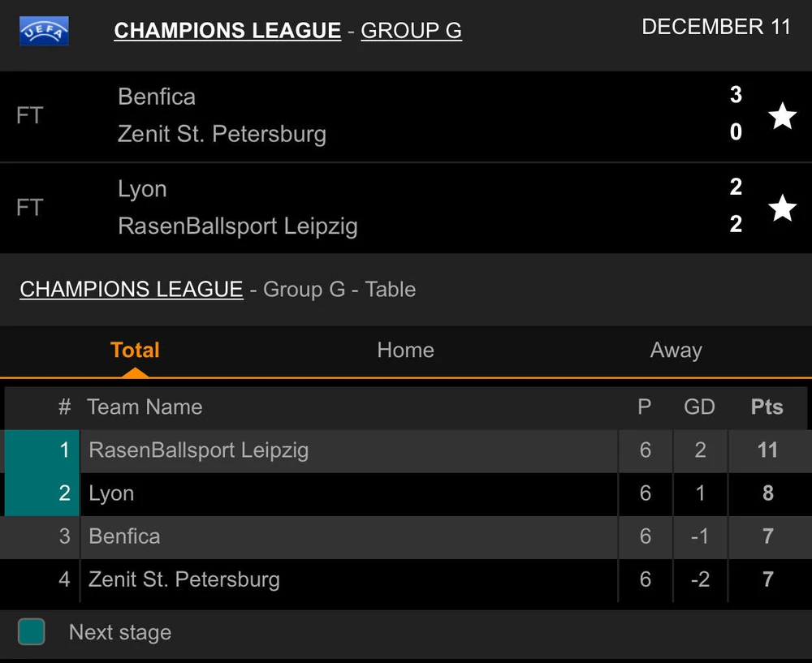Image resolution: width=812 pixels, height=663 pixels.
Task: Switch to the Total tab
Action: pyautogui.click(x=135, y=351)
